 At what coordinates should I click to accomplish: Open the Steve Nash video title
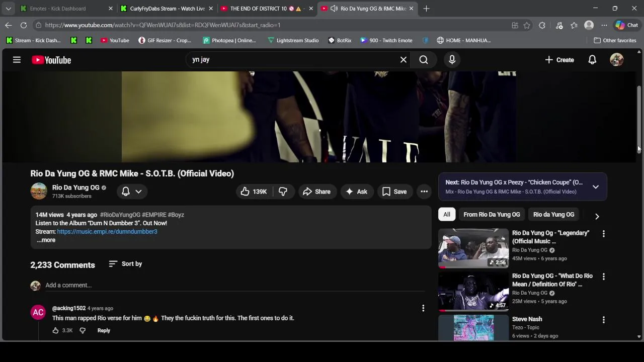coord(527,319)
